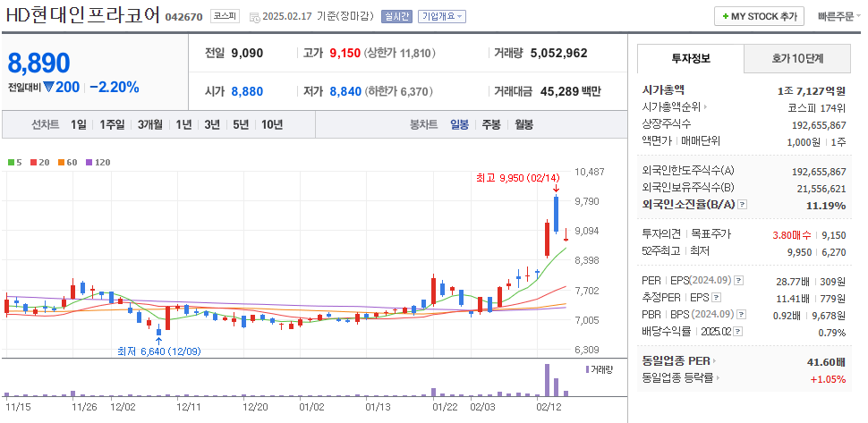Click the 저가 value 8,840
This screenshot has height=423, width=868.
point(345,91)
